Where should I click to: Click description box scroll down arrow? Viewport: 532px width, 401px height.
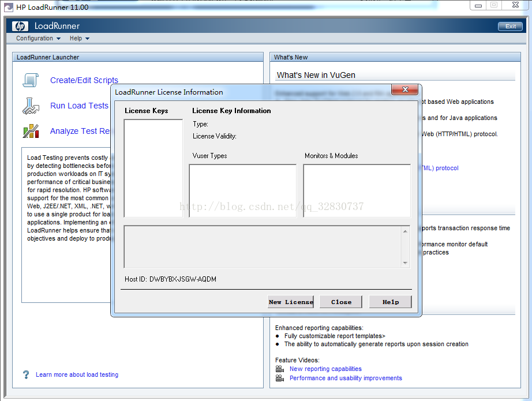[405, 263]
